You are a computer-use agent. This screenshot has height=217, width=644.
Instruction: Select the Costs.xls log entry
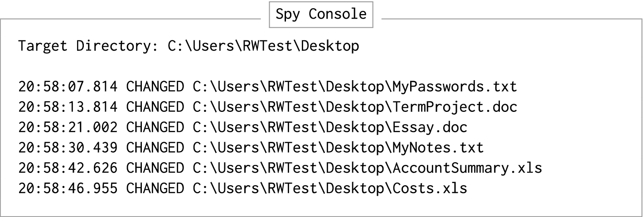[x=242, y=188]
